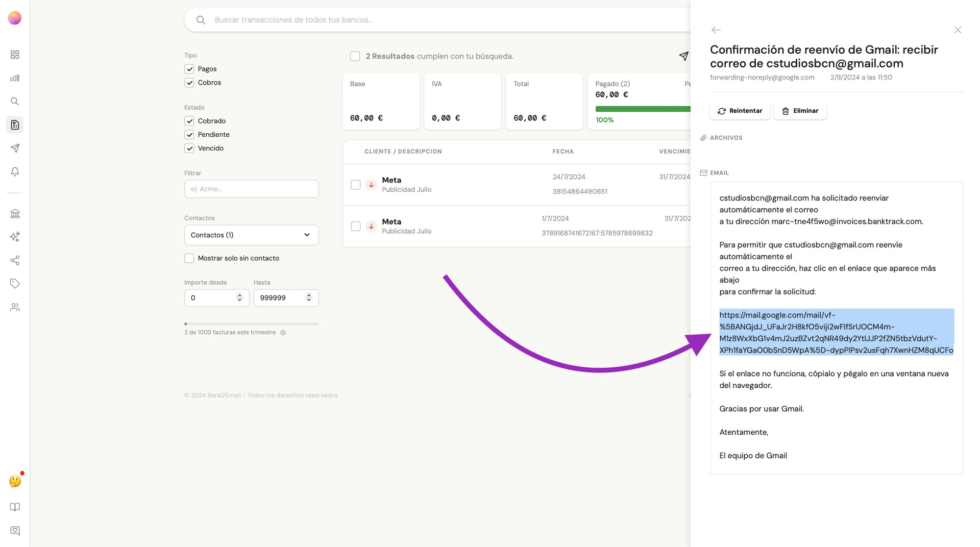The image size is (980, 547).
Task: Click the sidebar magnifier search icon
Action: (x=15, y=101)
